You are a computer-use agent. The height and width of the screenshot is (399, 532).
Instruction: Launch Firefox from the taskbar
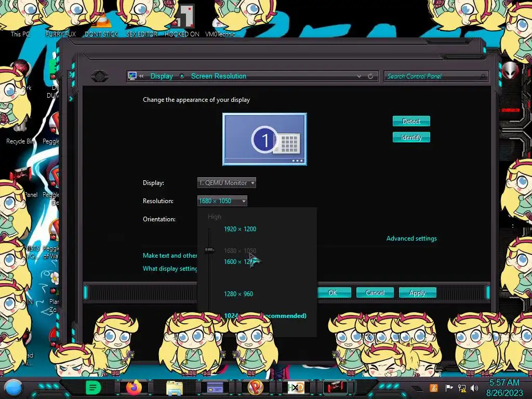[x=134, y=388]
